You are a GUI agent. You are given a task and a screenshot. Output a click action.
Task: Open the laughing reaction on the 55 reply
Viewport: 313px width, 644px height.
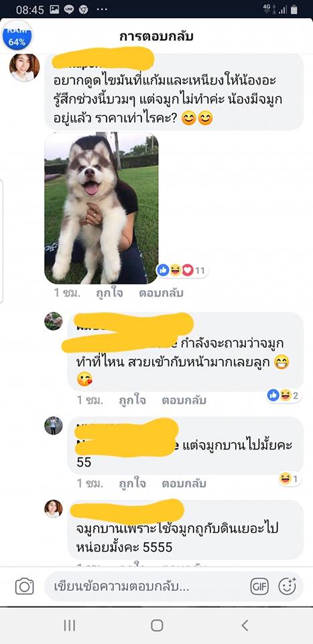pos(290,479)
